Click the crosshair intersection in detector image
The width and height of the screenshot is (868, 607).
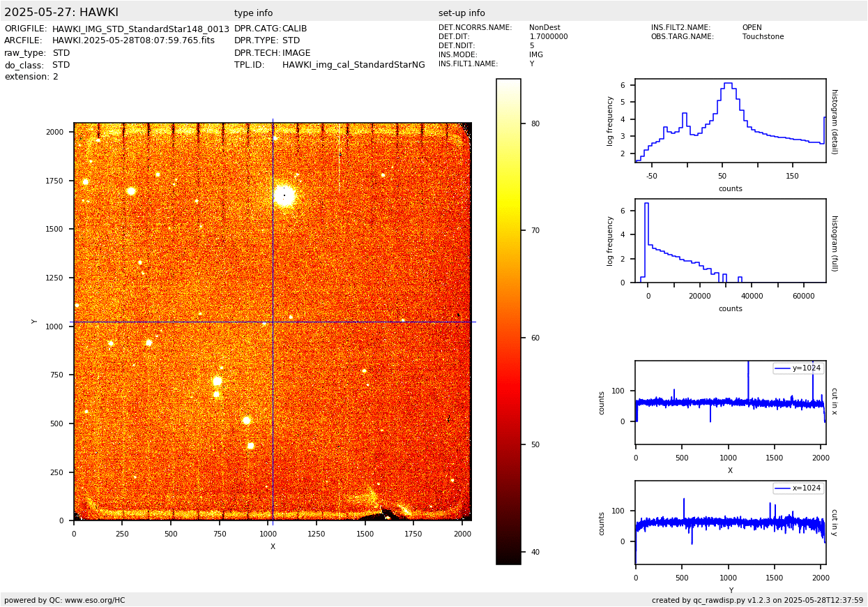click(x=273, y=322)
